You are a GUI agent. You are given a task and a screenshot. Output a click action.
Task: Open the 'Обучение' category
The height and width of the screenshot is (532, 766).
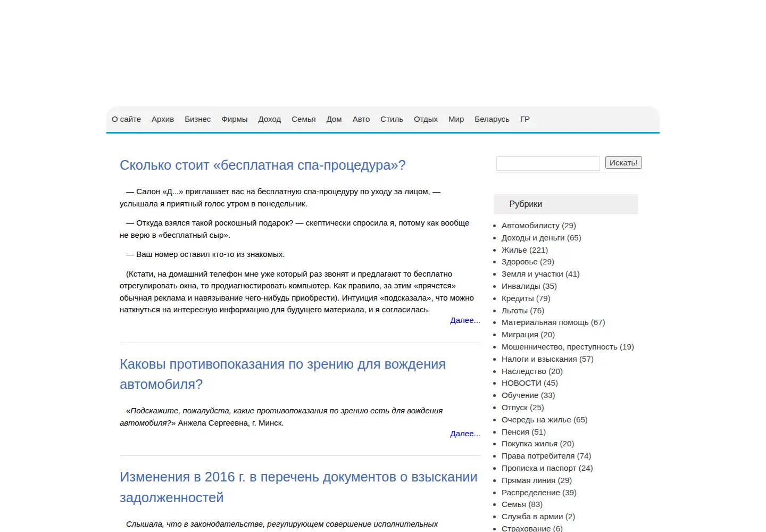[x=520, y=395]
